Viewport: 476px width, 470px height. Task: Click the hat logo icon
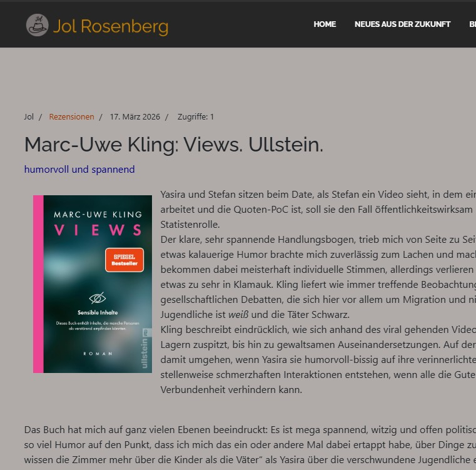coord(37,25)
